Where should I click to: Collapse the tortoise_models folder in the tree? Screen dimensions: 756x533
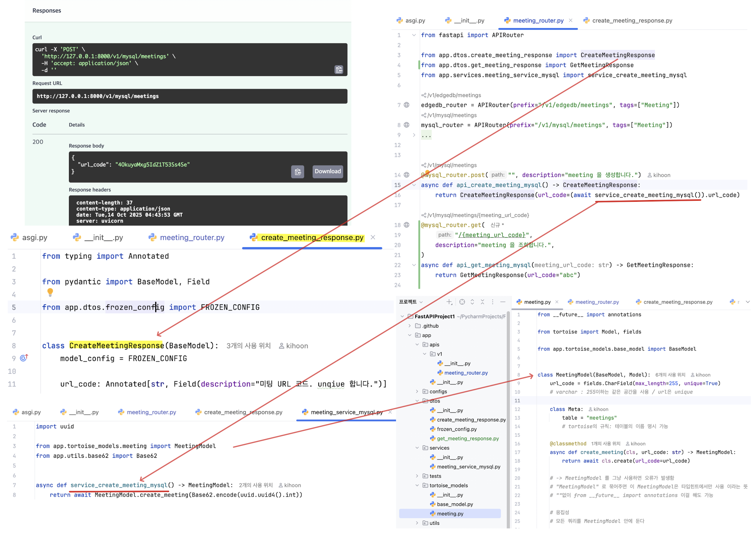pyautogui.click(x=417, y=486)
